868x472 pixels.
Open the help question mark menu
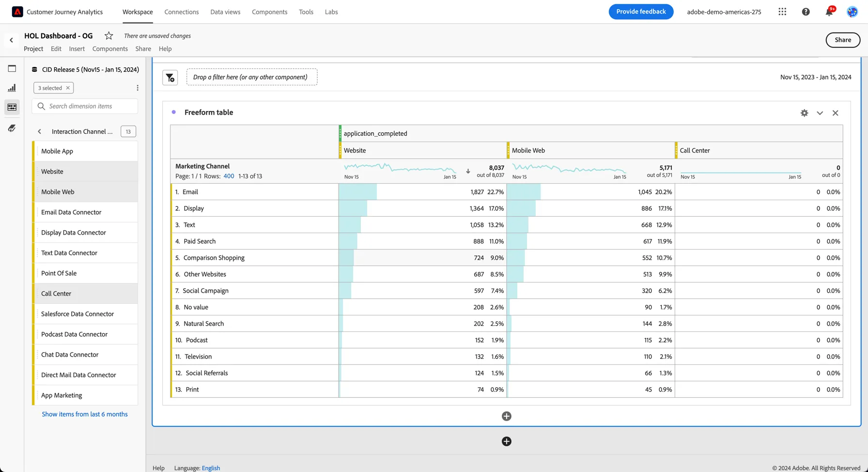click(x=806, y=12)
